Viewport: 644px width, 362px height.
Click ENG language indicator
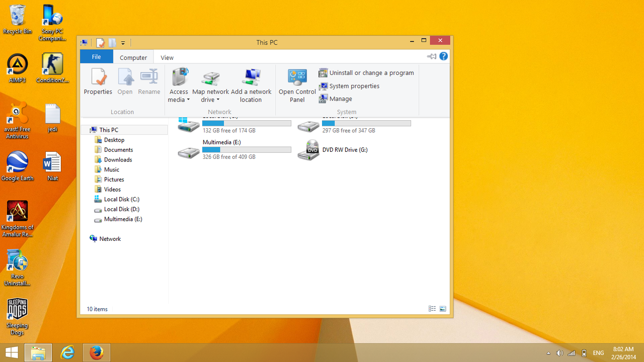pyautogui.click(x=598, y=353)
